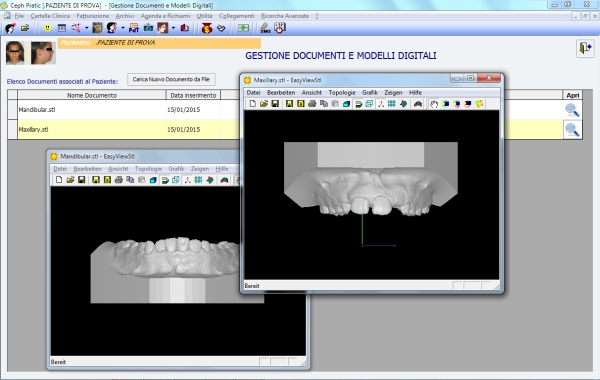Toggle the coordinate axes icon in Maxillary.stl viewer
This screenshot has height=380, width=600.
381,104
